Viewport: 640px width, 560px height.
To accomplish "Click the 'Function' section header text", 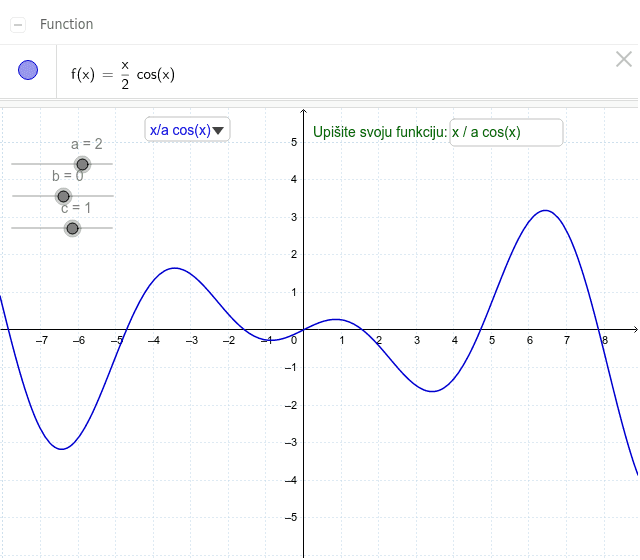I will click(x=67, y=24).
